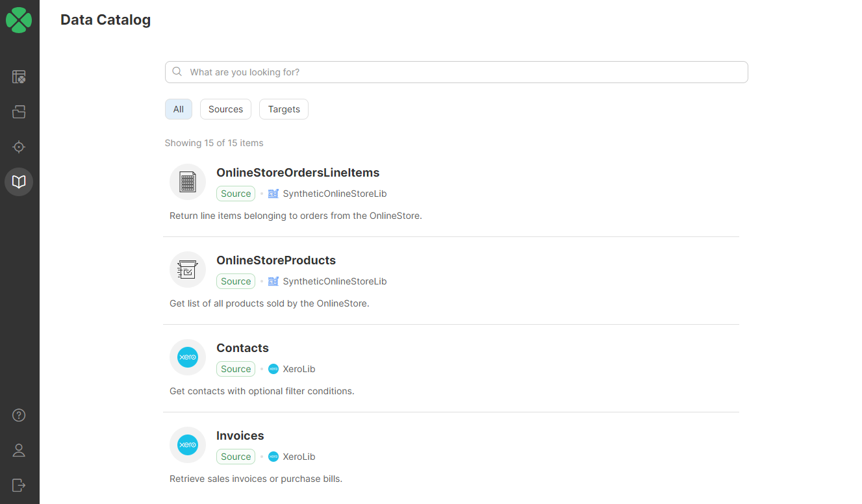
Task: Open the SyntheticOnlineStoreLib library link
Action: pos(335,193)
